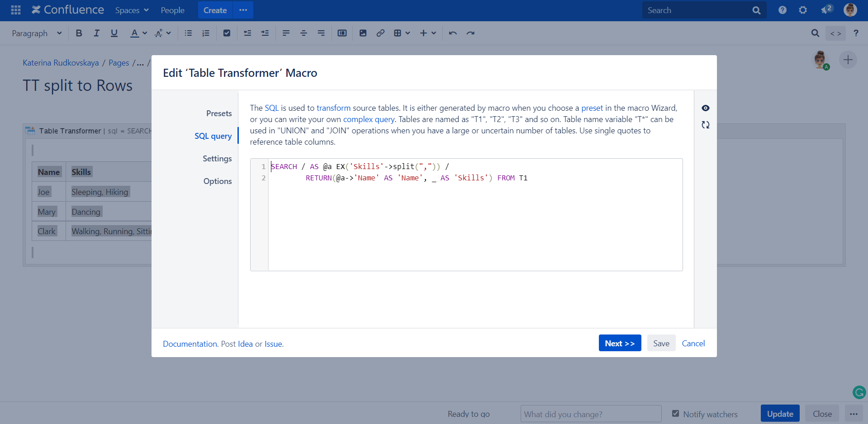Switch to the Presets tab
The width and height of the screenshot is (868, 424).
(x=219, y=113)
